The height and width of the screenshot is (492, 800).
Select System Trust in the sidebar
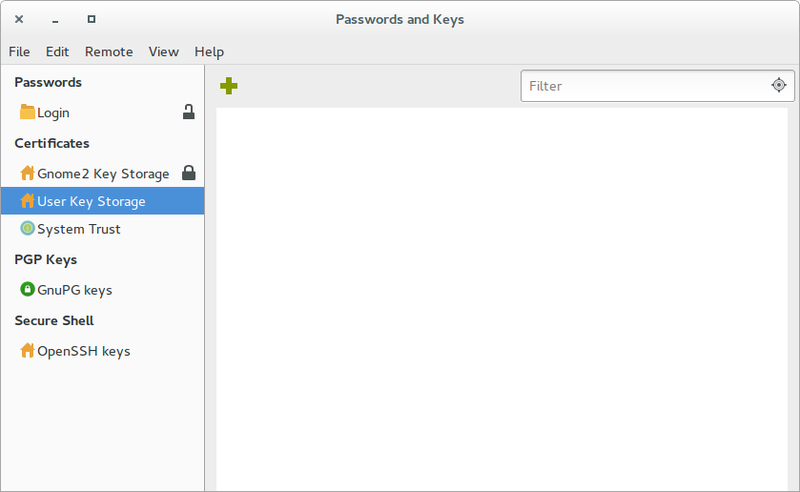point(103,229)
